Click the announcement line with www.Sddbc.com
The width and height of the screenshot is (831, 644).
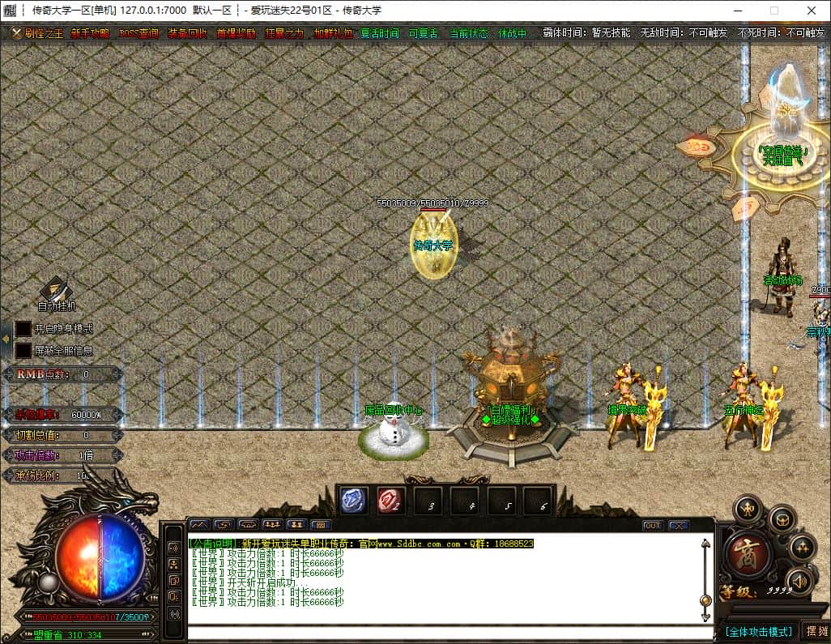(361, 544)
